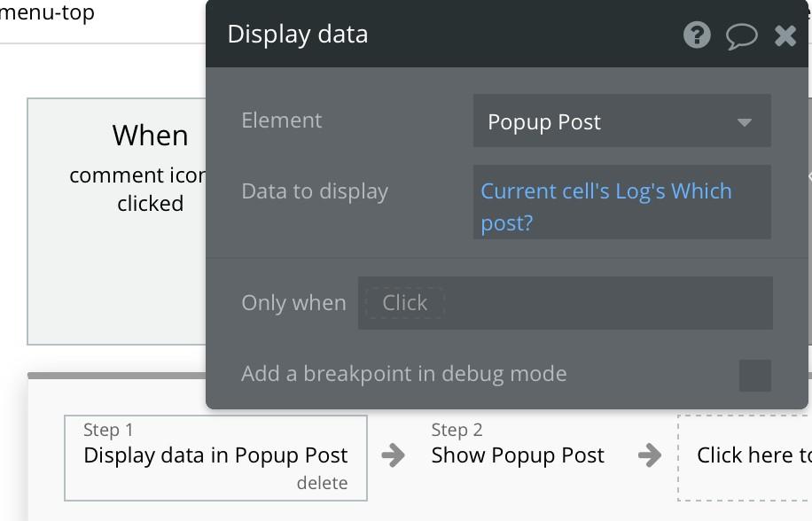Enable the debug mode breakpoint checkbox

[755, 376]
